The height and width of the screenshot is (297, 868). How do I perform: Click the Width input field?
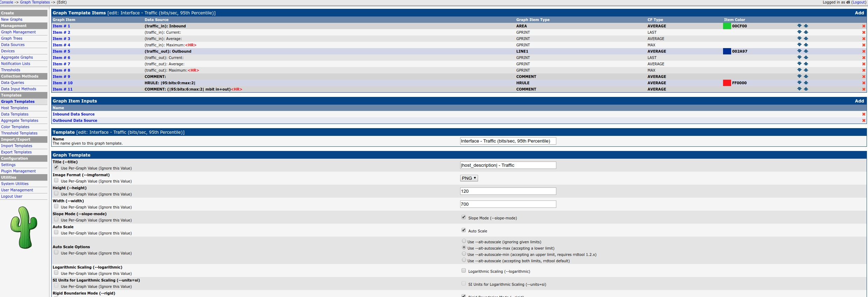click(508, 204)
